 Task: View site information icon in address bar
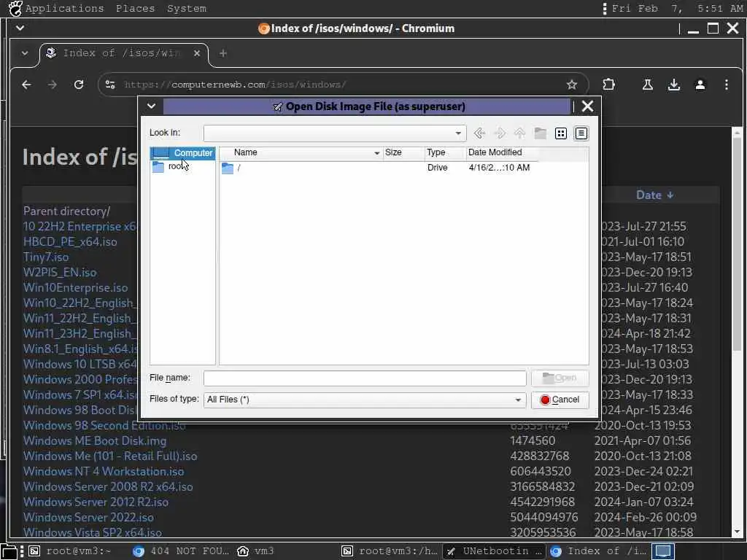[x=110, y=85]
